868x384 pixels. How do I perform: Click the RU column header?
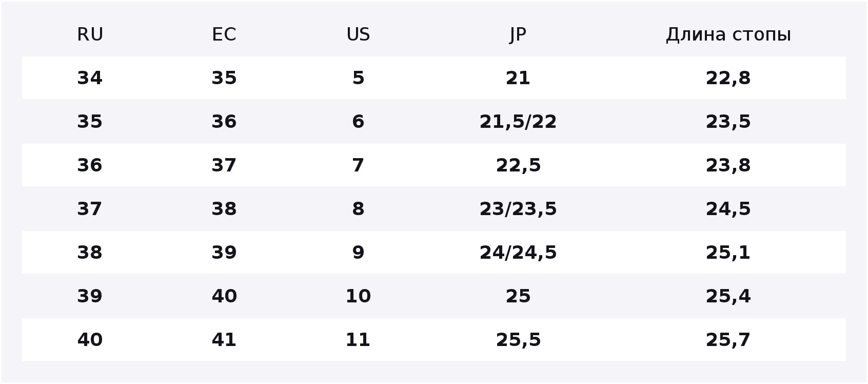click(90, 34)
